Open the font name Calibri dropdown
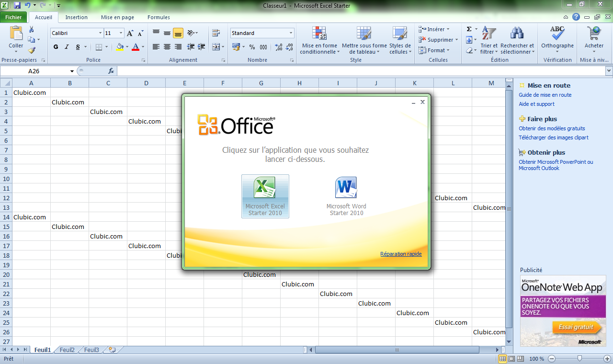Viewport: 613px width, 364px height. tap(101, 34)
